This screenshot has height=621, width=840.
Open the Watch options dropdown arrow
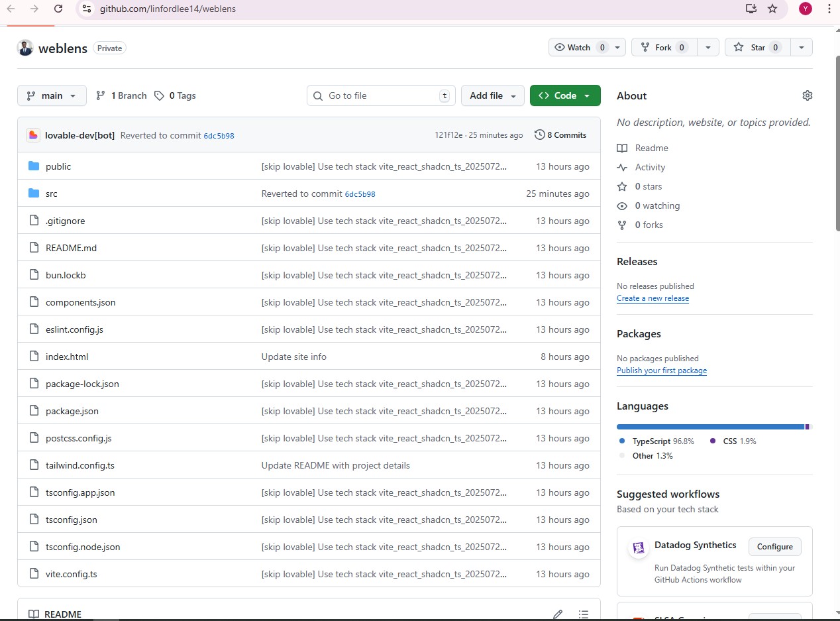(x=618, y=47)
